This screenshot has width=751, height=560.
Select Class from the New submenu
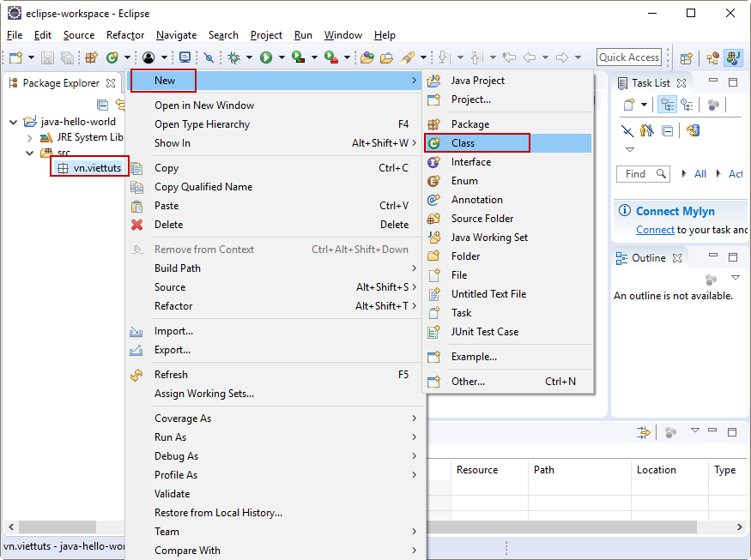click(509, 143)
